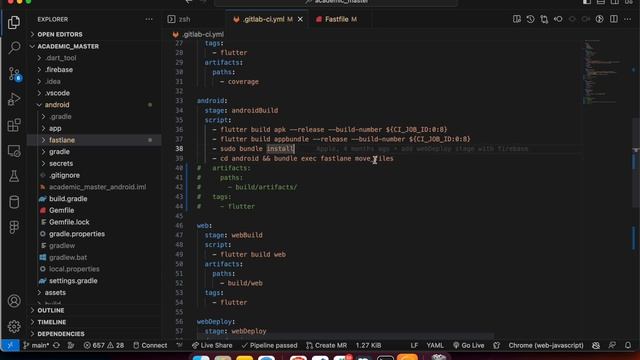The image size is (640, 360).
Task: Click the 'flutter build web' code line
Action: click(253, 254)
